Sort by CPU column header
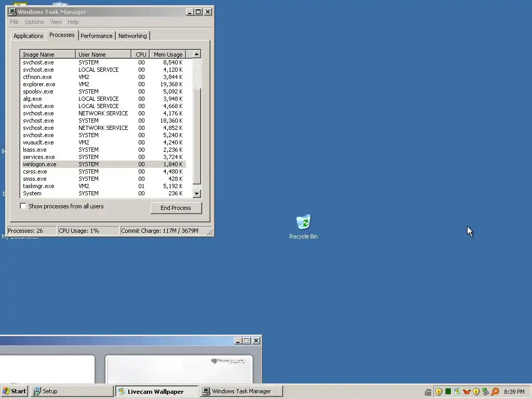Viewport: 532px width, 399px height. (140, 54)
